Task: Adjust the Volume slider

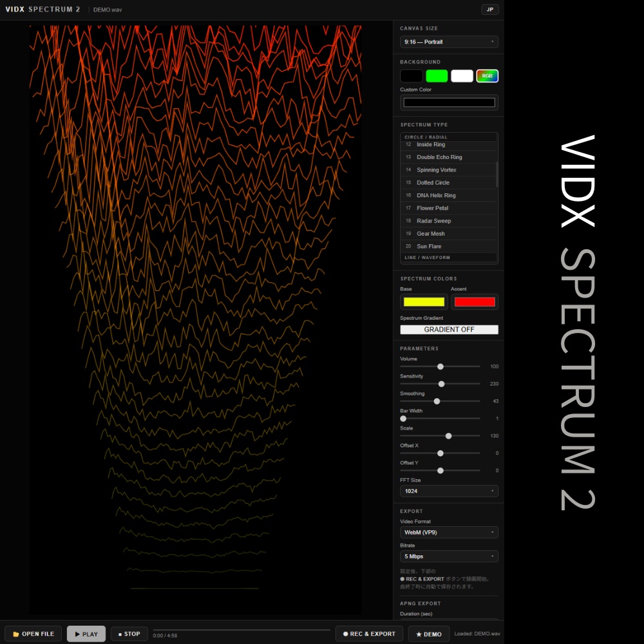Action: tap(440, 366)
